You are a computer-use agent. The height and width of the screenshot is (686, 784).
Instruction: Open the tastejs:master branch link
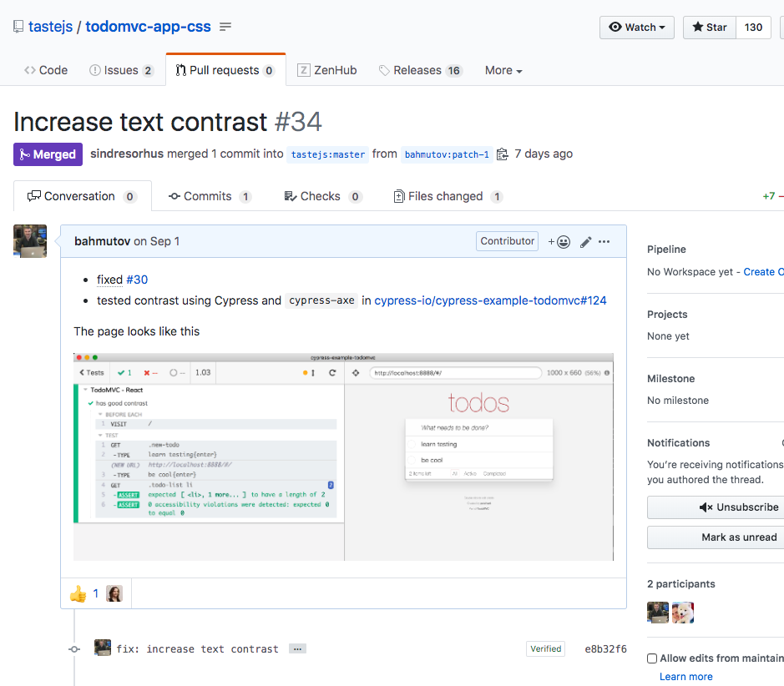point(328,154)
